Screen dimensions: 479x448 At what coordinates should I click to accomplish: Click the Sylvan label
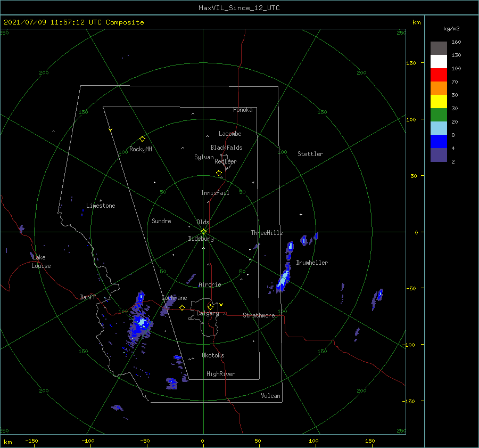[x=204, y=157]
